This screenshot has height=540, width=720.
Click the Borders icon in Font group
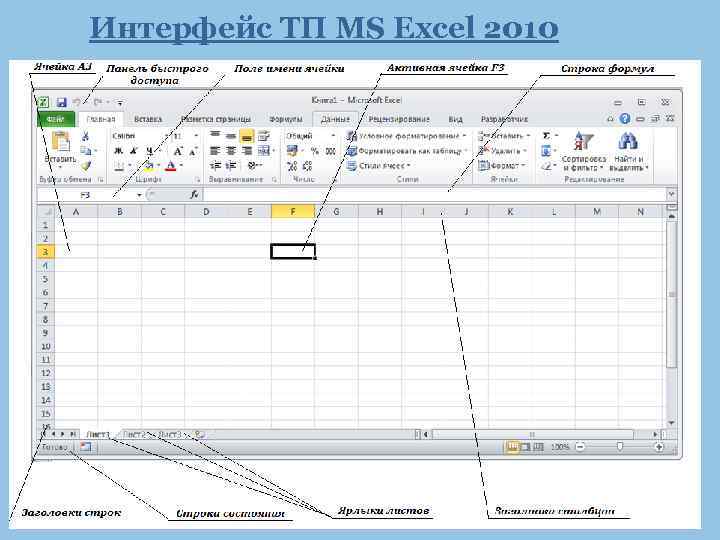click(x=119, y=166)
